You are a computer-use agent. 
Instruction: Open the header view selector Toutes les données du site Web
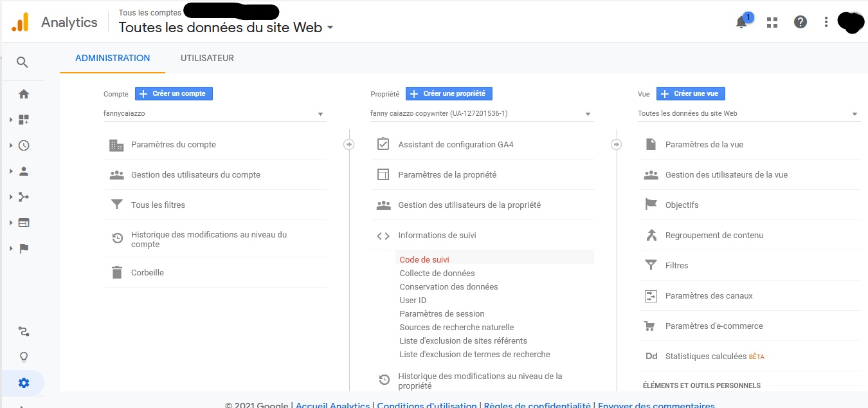[x=226, y=27]
